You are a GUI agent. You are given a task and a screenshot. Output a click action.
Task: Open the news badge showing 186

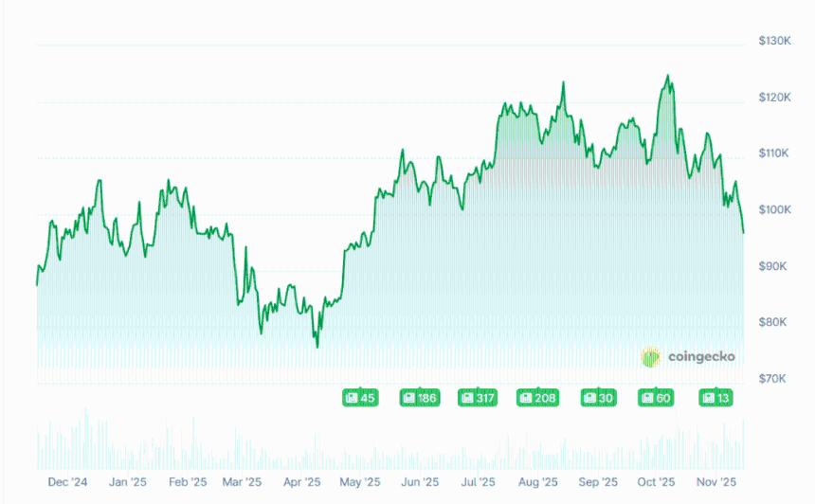(419, 398)
